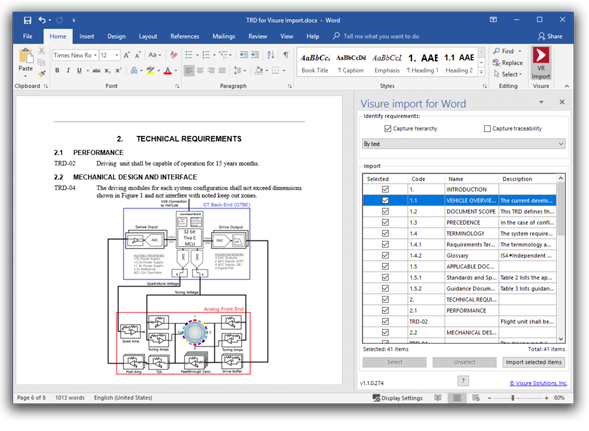Click the Bullets list icon

pos(189,55)
